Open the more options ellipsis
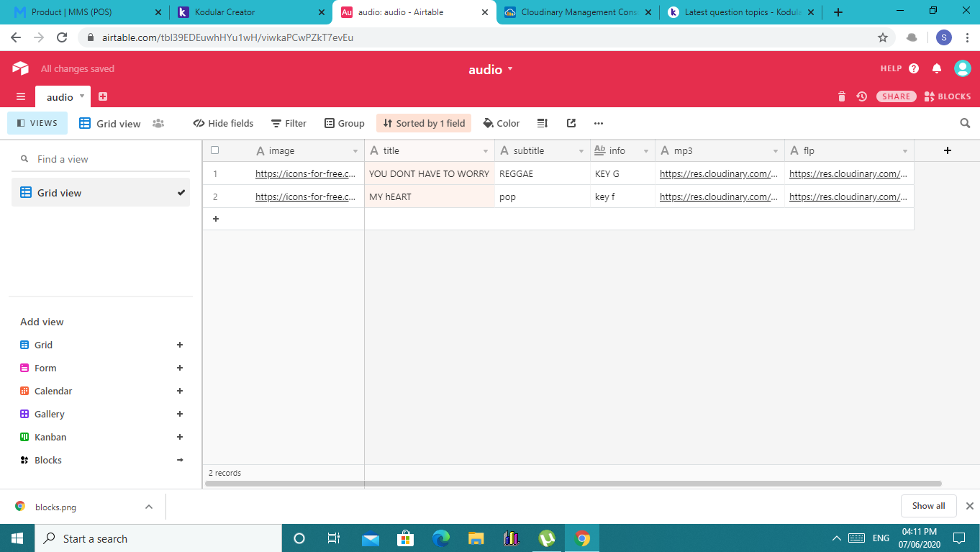Viewport: 980px width, 552px height. tap(599, 123)
